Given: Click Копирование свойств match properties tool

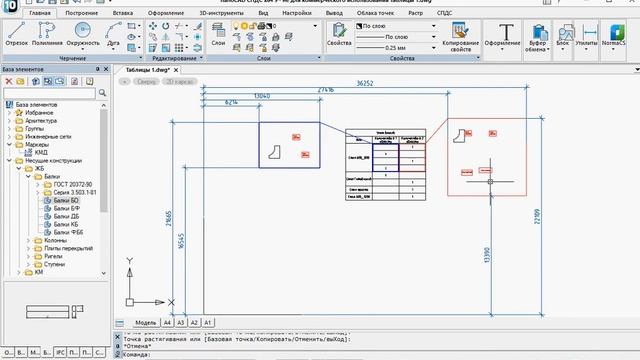Looking at the screenshot, I should (x=460, y=37).
